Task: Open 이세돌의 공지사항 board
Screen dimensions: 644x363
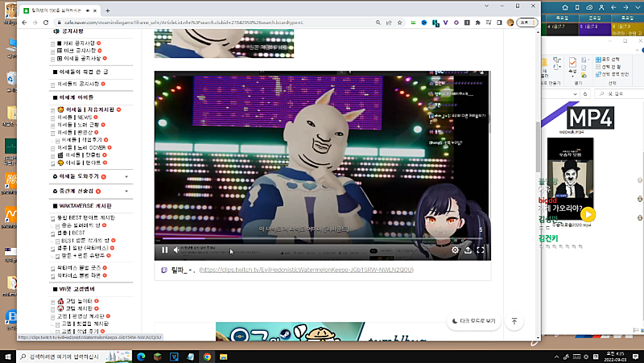Action: tap(78, 84)
